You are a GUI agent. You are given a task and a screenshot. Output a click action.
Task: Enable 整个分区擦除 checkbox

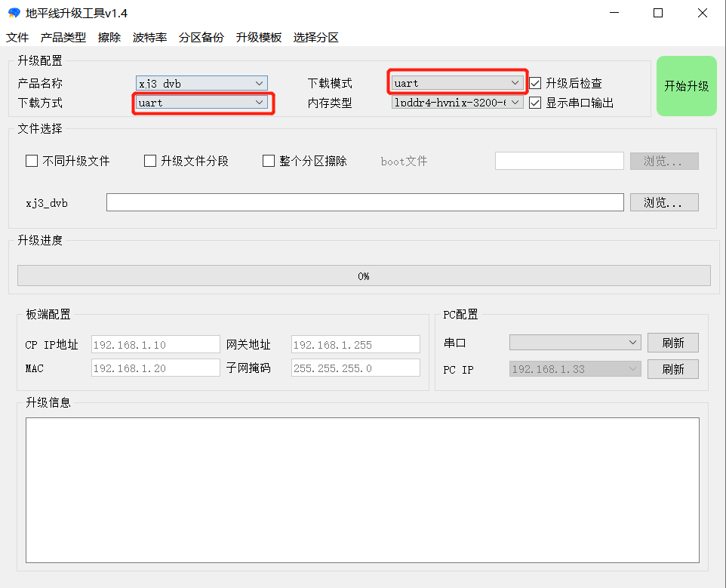click(269, 161)
